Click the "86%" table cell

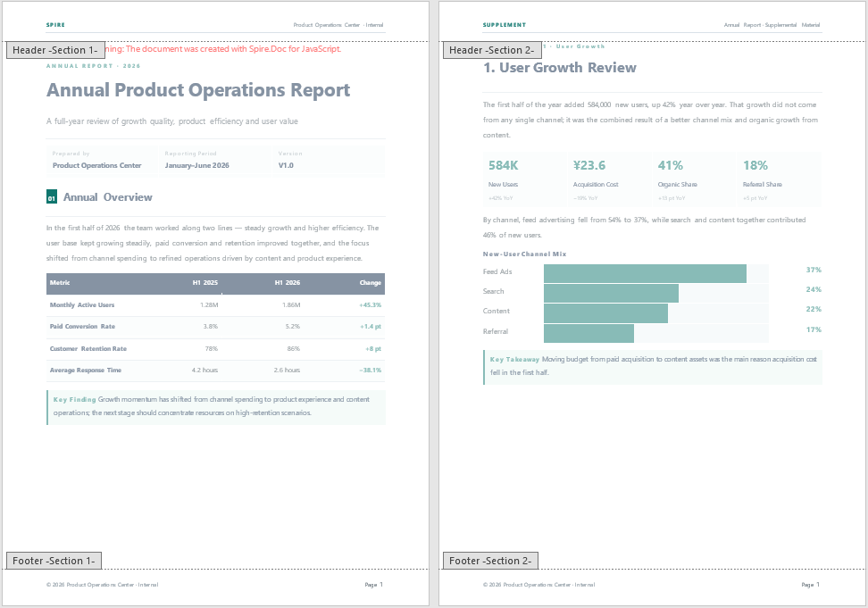coord(294,348)
